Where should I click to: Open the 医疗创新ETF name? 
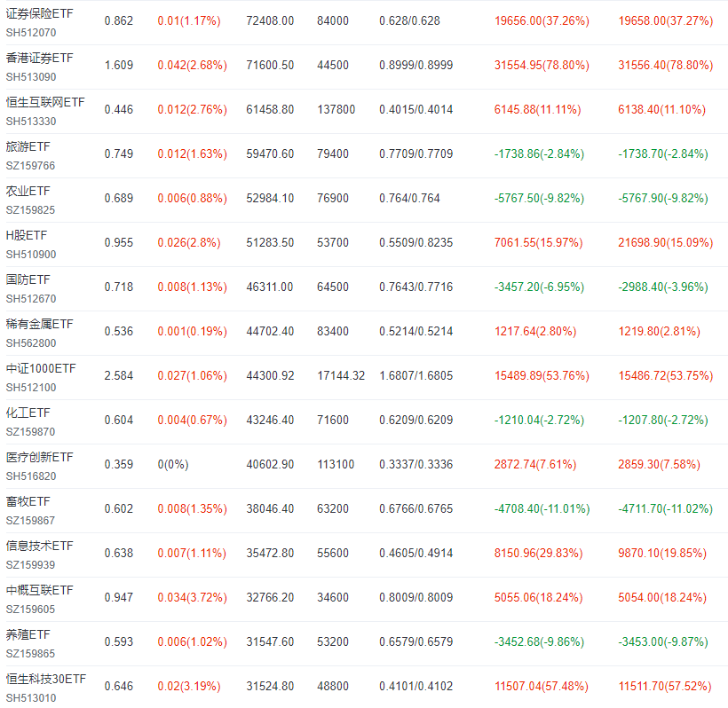[x=39, y=458]
